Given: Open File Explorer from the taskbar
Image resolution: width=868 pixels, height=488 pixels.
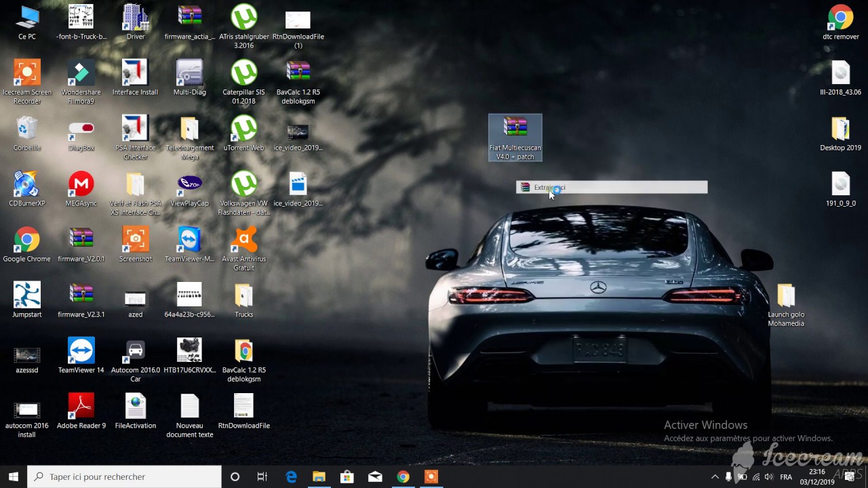Looking at the screenshot, I should [x=319, y=476].
